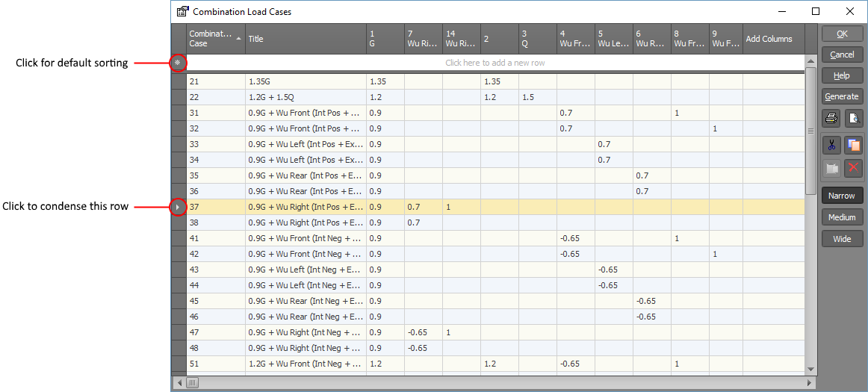Image resolution: width=868 pixels, height=392 pixels.
Task: Click the 1.2 G value in row 51
Action: coord(385,364)
